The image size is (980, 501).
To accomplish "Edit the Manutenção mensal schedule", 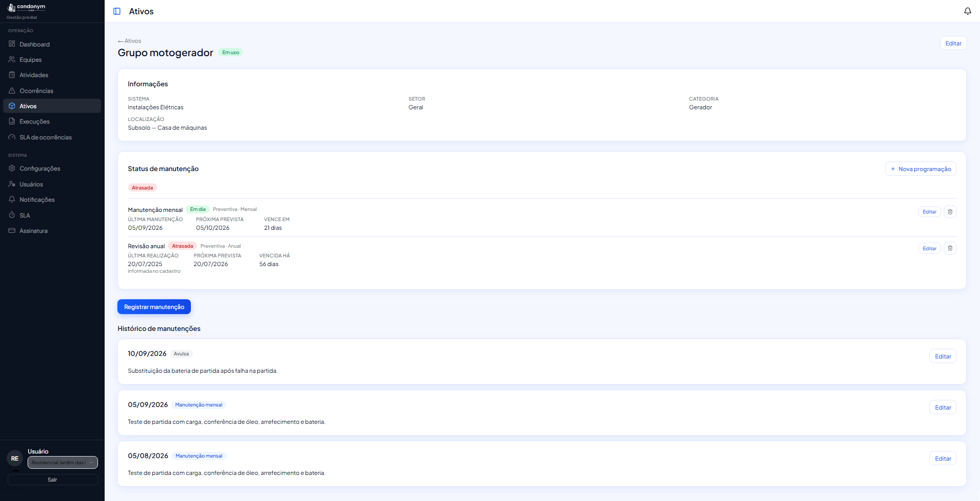I will [929, 212].
